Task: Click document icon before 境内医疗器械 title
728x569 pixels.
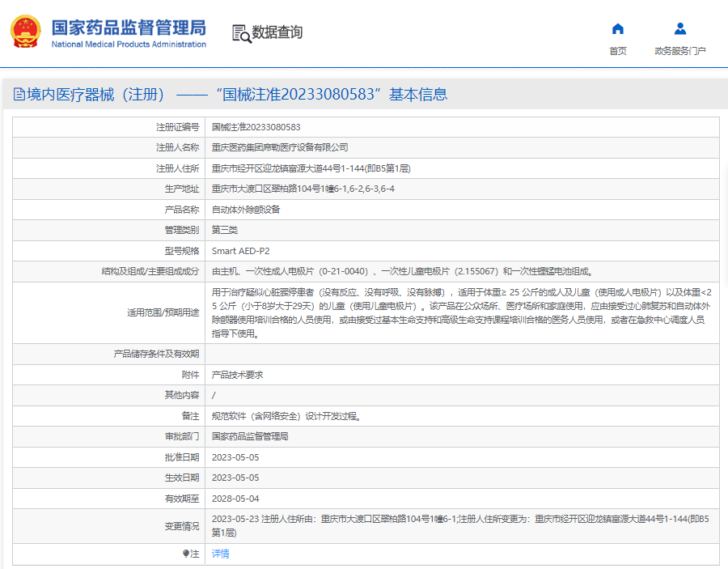Action: point(19,94)
